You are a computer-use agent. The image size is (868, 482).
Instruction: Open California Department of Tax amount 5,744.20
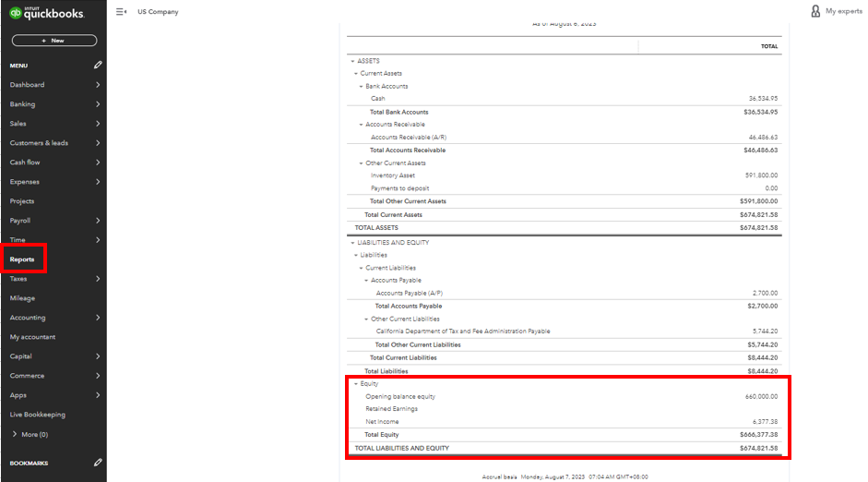pos(765,331)
